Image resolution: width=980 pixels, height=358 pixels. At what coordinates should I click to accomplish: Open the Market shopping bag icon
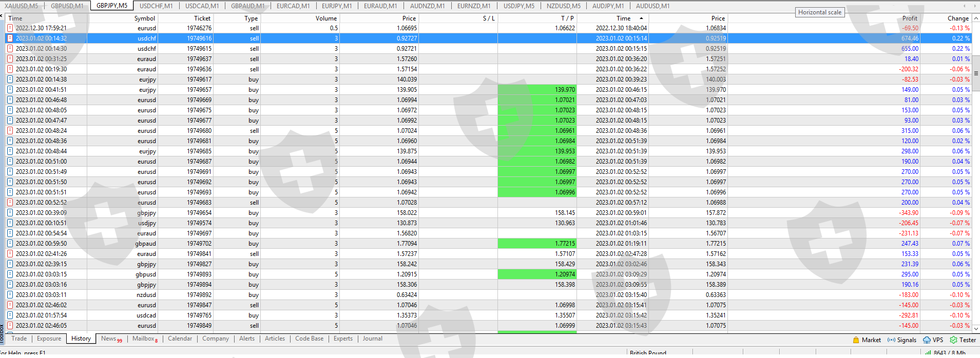856,340
